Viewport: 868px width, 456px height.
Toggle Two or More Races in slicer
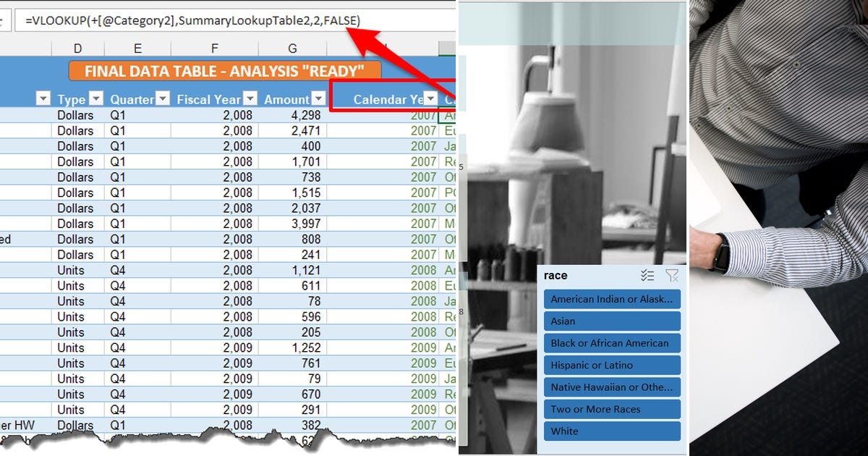[x=612, y=409]
